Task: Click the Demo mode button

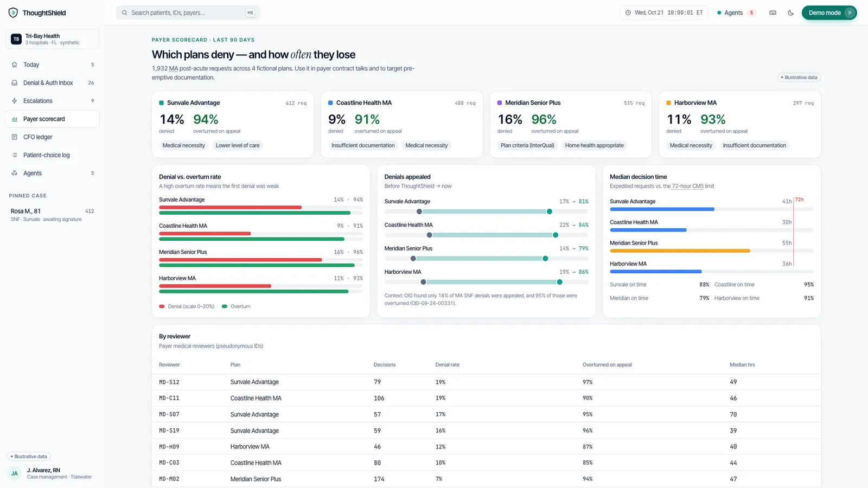Action: coord(829,12)
